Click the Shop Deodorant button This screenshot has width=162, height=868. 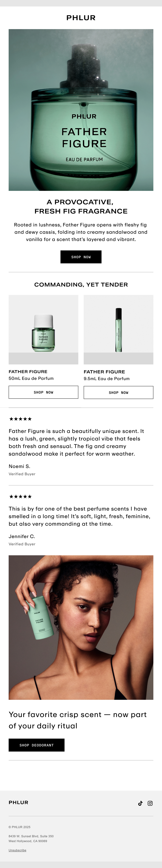36,745
